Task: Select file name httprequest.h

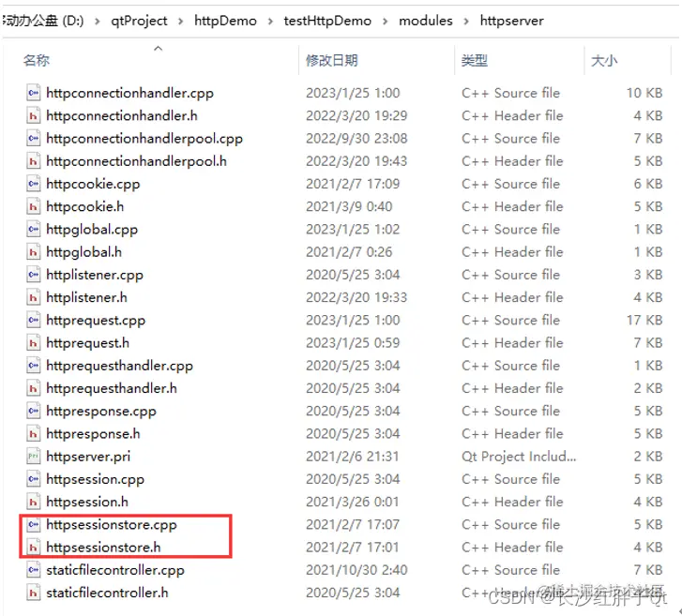Action: [87, 343]
